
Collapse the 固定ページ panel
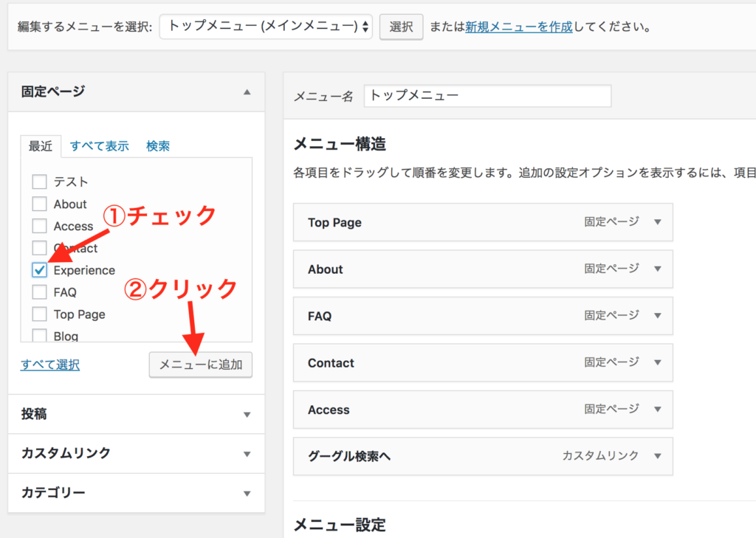[247, 92]
